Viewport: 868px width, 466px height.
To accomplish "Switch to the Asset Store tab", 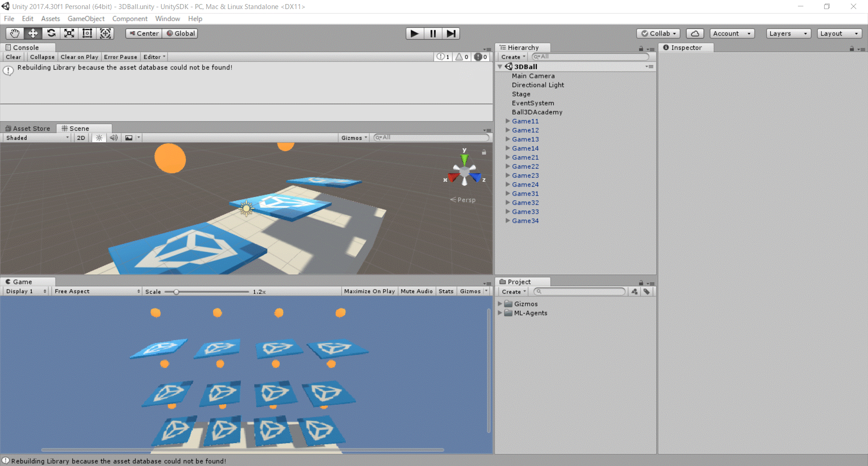I will (28, 128).
